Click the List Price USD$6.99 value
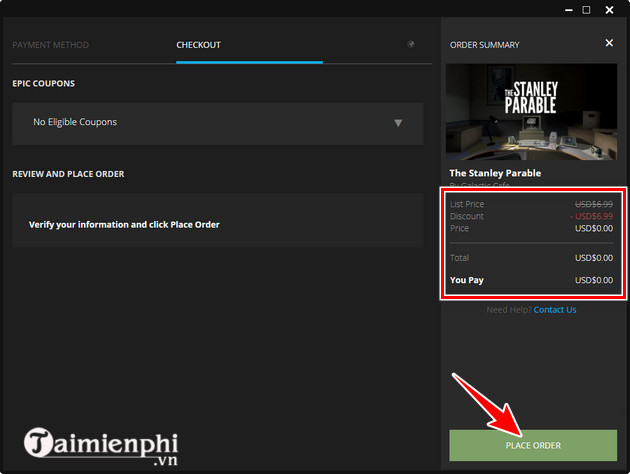Screen dimensions: 630x474 coord(594,204)
